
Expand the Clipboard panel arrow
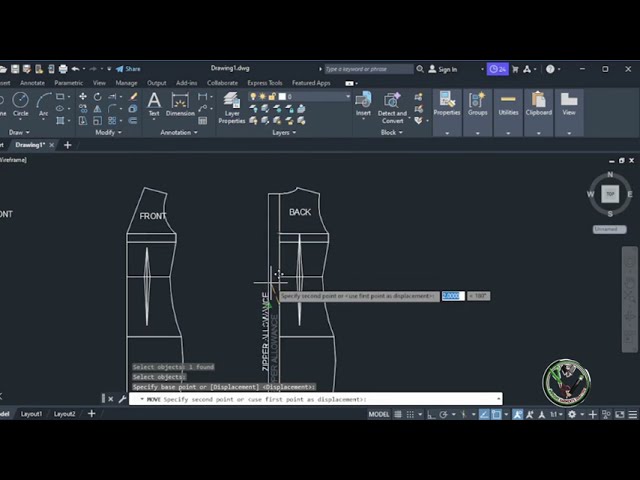coord(538,133)
